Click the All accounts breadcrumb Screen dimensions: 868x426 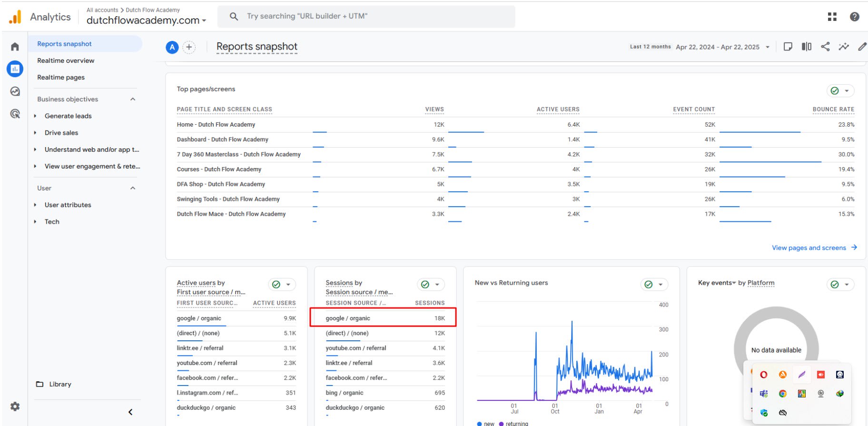102,10
